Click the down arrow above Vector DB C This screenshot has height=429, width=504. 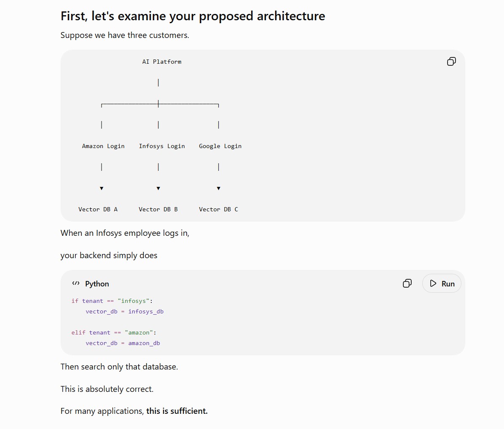click(219, 188)
